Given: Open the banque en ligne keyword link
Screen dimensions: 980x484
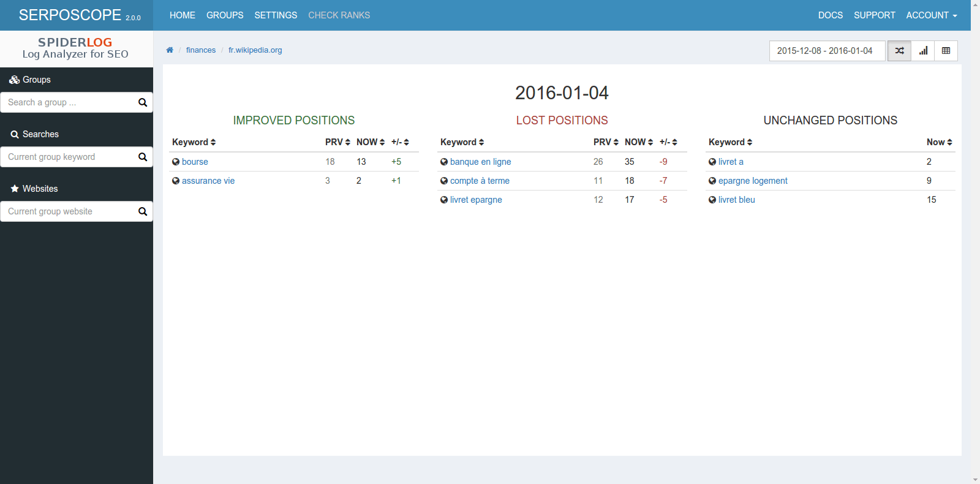Looking at the screenshot, I should tap(481, 162).
